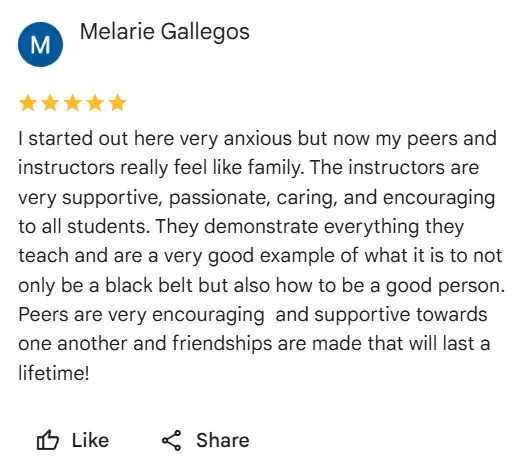Click the word "friendships" in the review
The image size is (532, 472).
(x=222, y=343)
